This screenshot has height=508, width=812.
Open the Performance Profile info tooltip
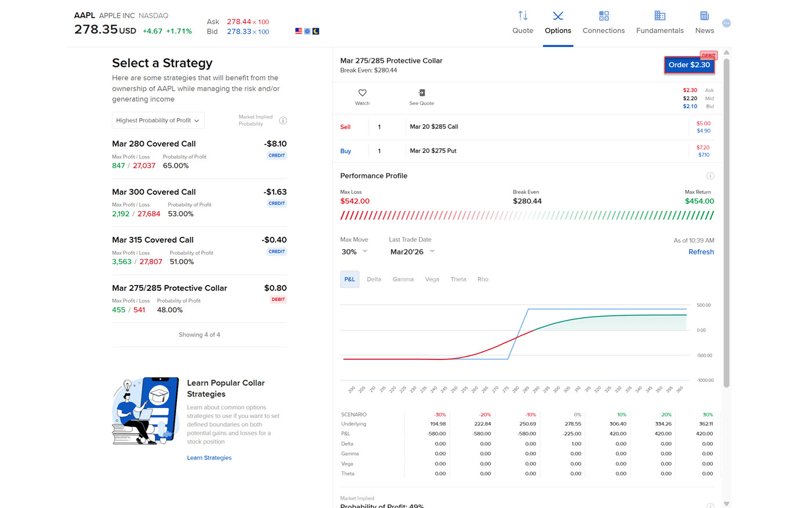point(710,175)
